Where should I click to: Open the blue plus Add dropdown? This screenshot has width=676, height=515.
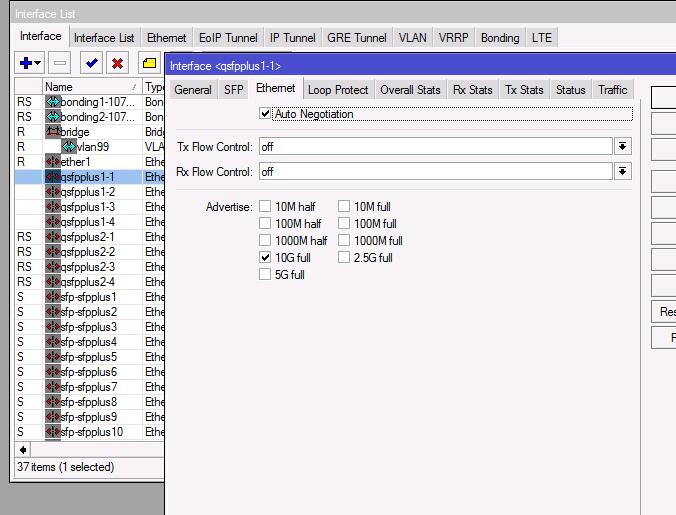click(x=29, y=63)
